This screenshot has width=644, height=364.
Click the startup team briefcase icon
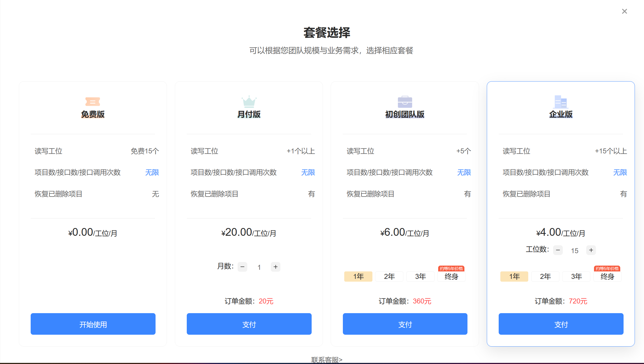pos(405,102)
